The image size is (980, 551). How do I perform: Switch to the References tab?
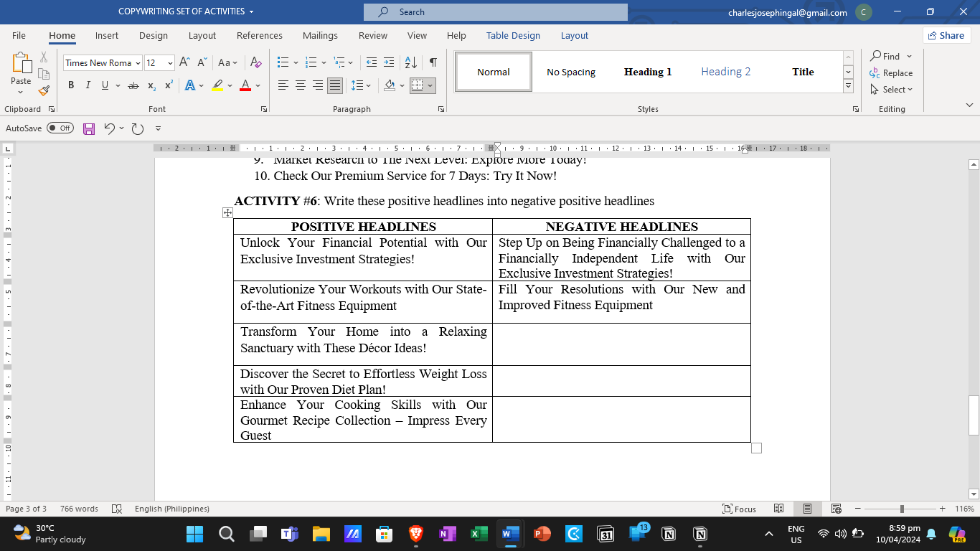click(x=260, y=35)
